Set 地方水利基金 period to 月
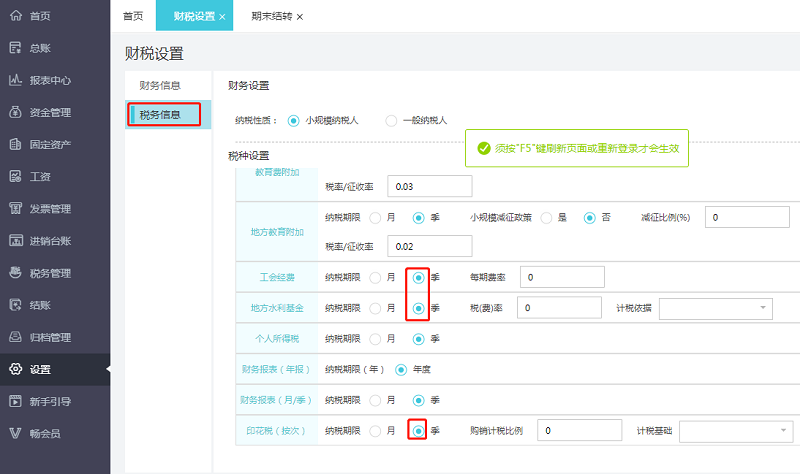The width and height of the screenshot is (800, 474). click(x=375, y=308)
